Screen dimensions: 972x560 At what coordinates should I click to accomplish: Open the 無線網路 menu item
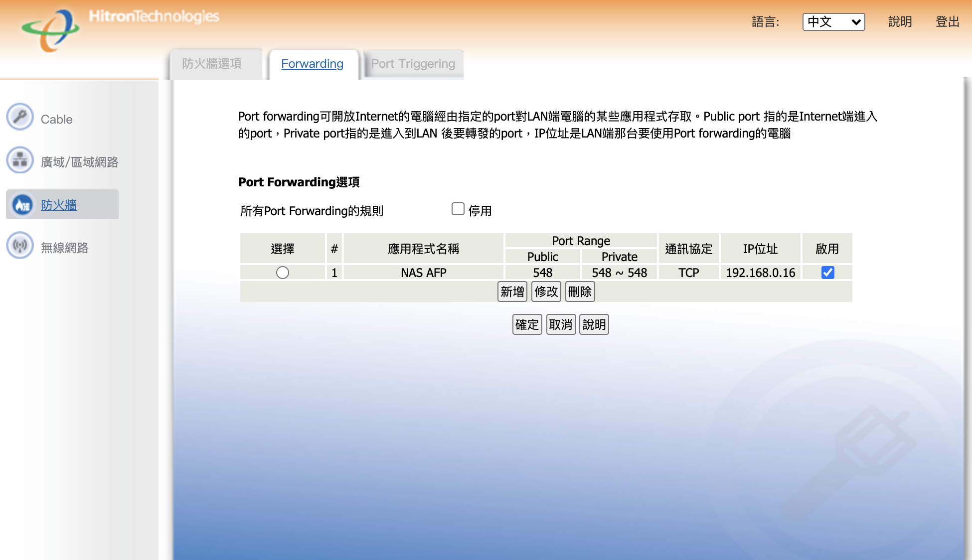pyautogui.click(x=65, y=248)
